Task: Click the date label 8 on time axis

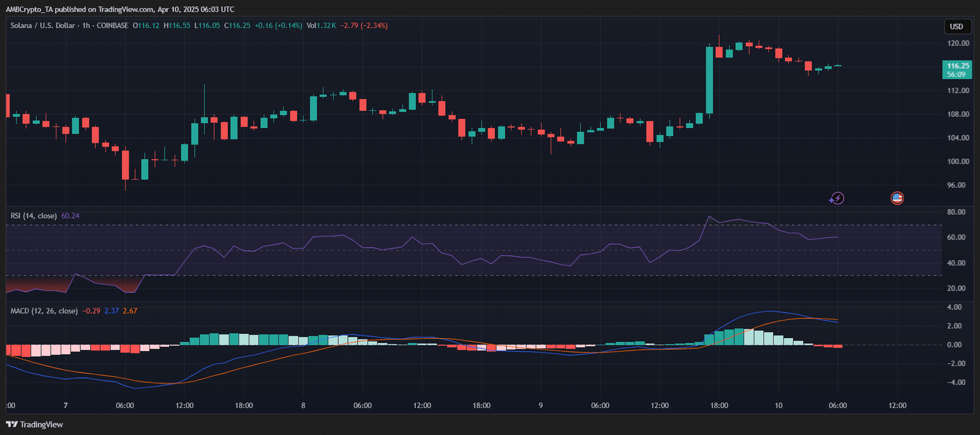Action: coord(303,406)
